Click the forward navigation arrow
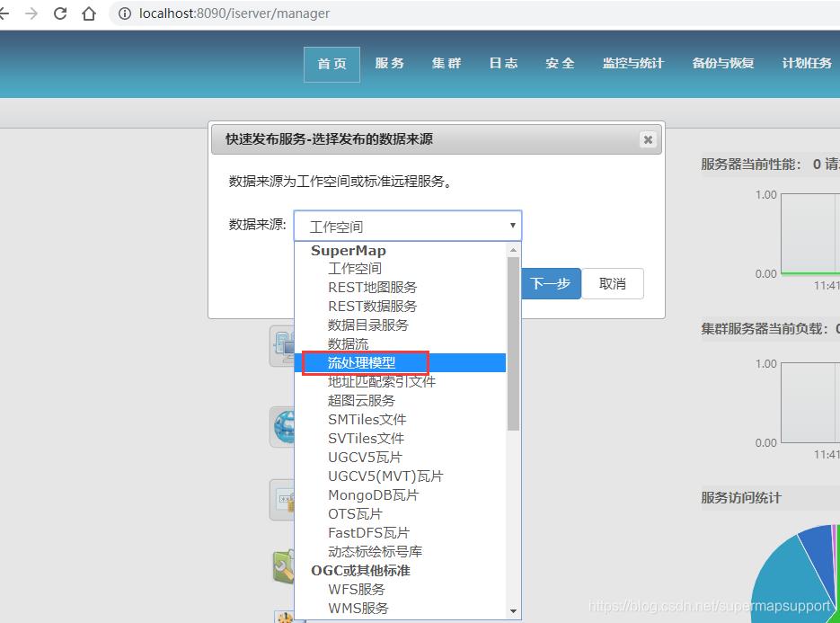Viewport: 840px width, 623px height. pos(31,13)
